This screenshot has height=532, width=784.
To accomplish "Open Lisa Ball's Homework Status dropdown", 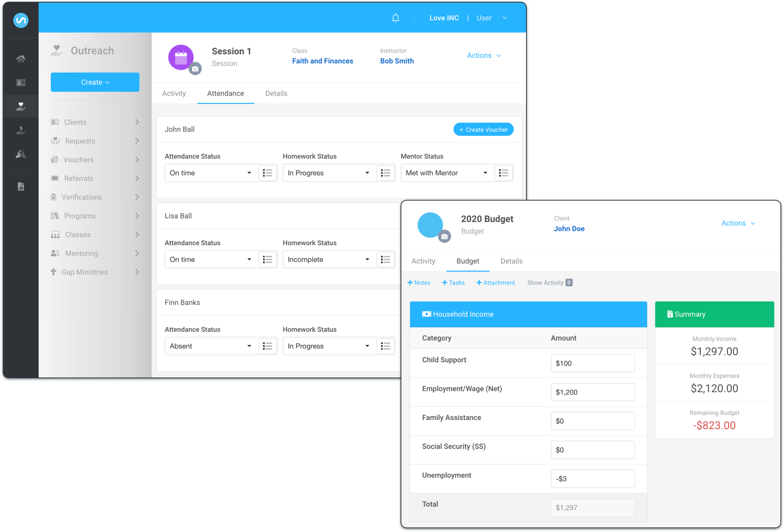I will (x=328, y=259).
